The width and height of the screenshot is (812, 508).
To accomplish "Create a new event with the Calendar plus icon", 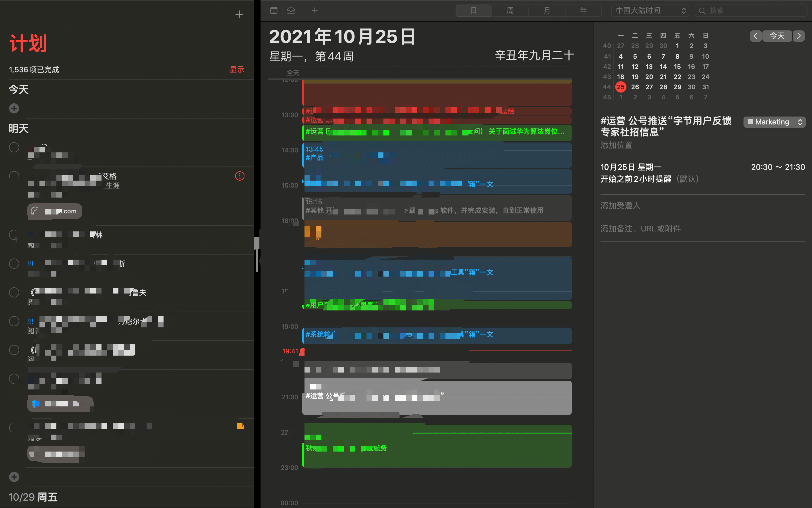I will [314, 10].
